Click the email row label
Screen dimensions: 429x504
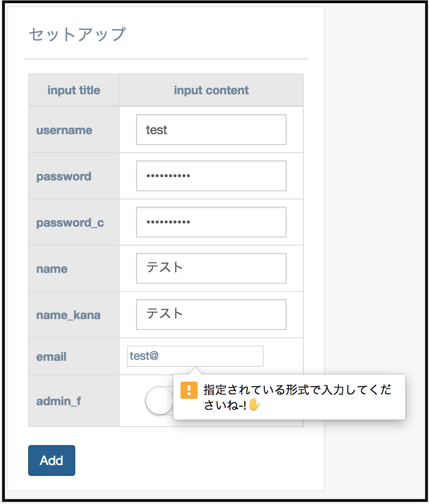pos(51,356)
